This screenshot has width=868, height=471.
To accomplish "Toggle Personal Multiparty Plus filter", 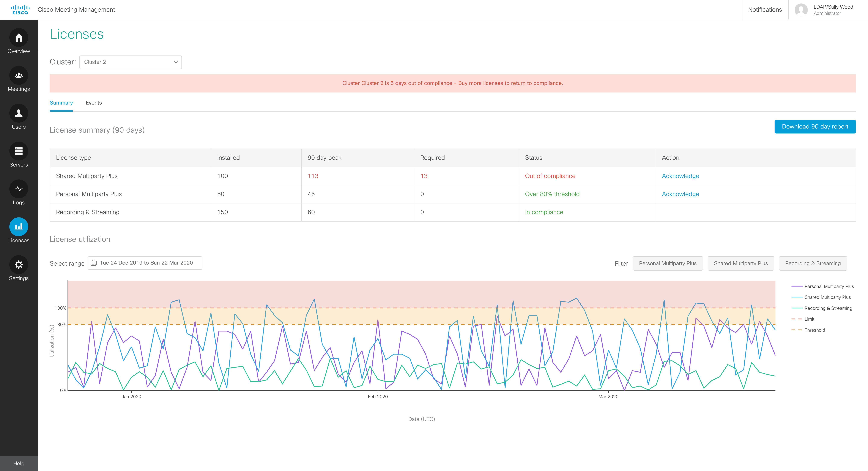I will click(667, 263).
